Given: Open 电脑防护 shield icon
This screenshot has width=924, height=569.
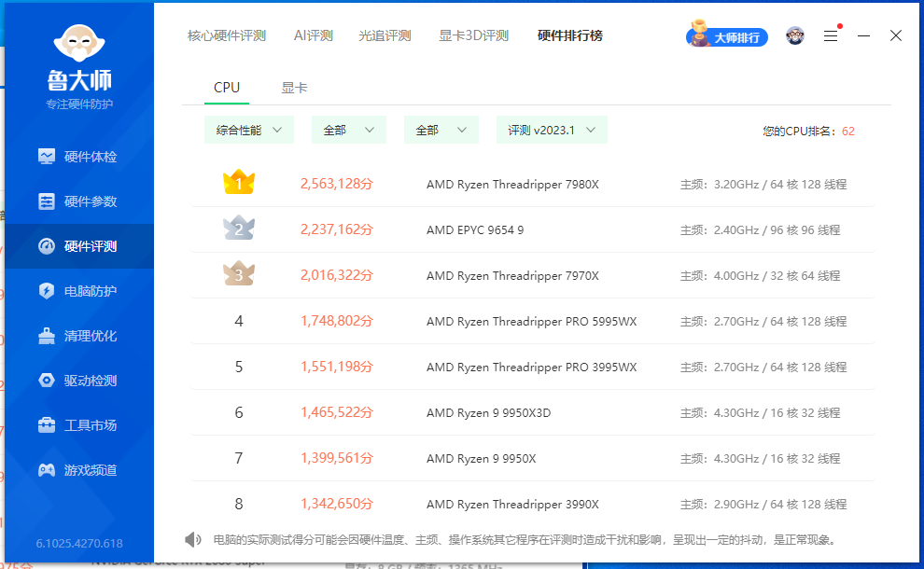Looking at the screenshot, I should click(x=47, y=291).
